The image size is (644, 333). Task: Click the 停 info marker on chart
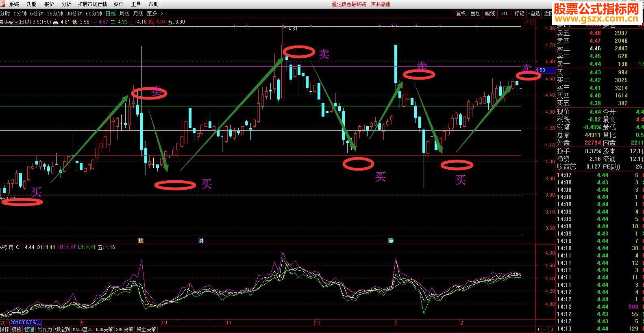click(x=391, y=240)
